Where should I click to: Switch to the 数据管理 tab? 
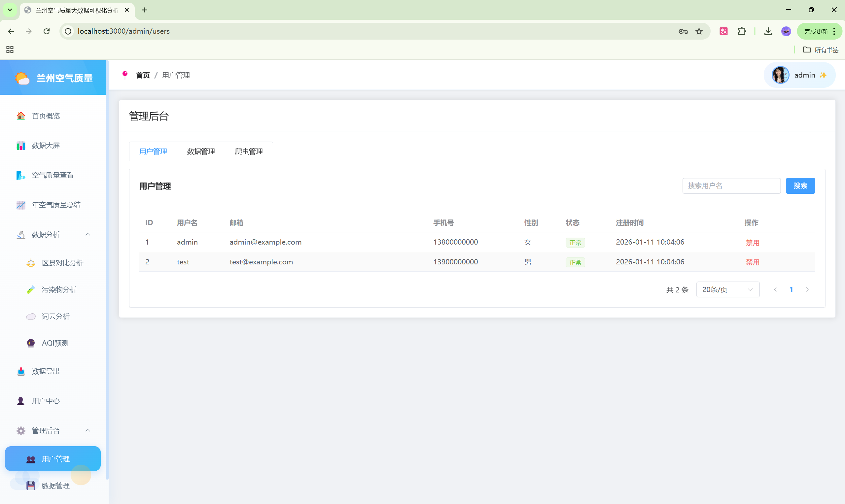[201, 151]
